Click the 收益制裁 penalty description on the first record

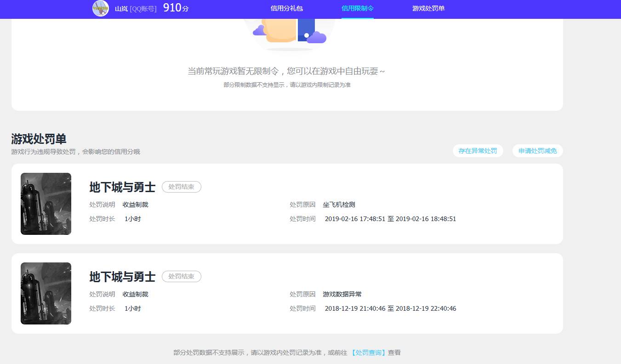135,205
